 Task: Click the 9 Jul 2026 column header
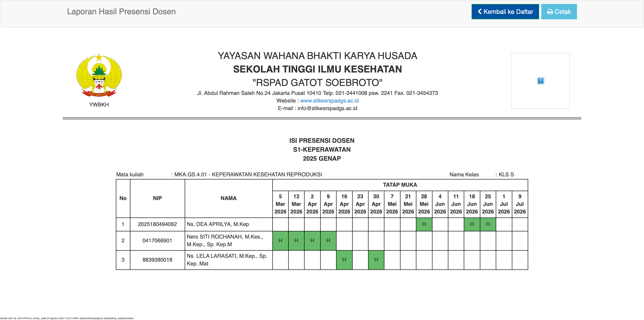pos(520,204)
